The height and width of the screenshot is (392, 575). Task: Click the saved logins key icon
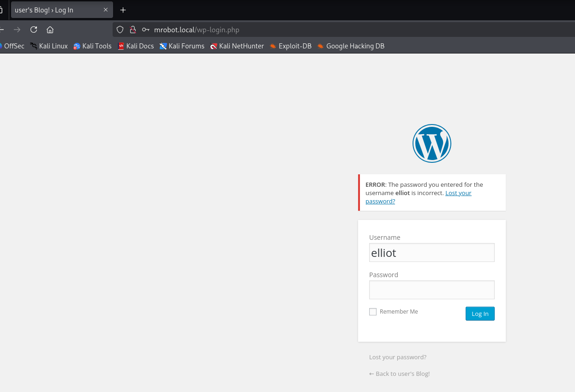146,30
